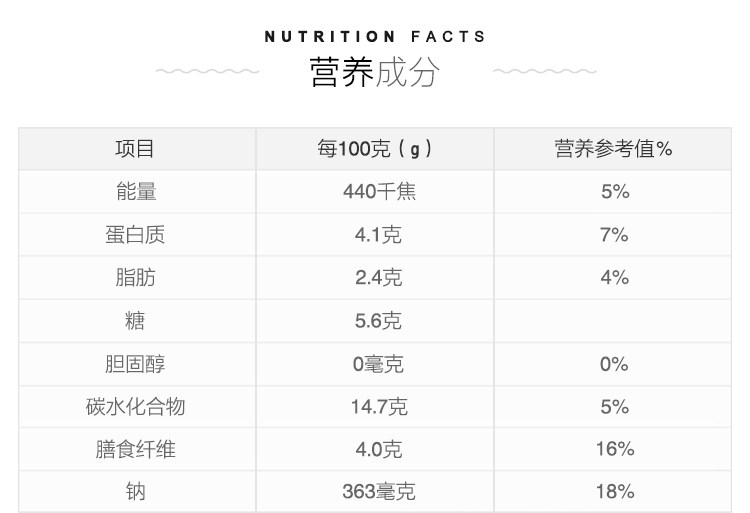Select the 营养参考值% column header
Screen dimensions: 750x513
click(x=613, y=149)
